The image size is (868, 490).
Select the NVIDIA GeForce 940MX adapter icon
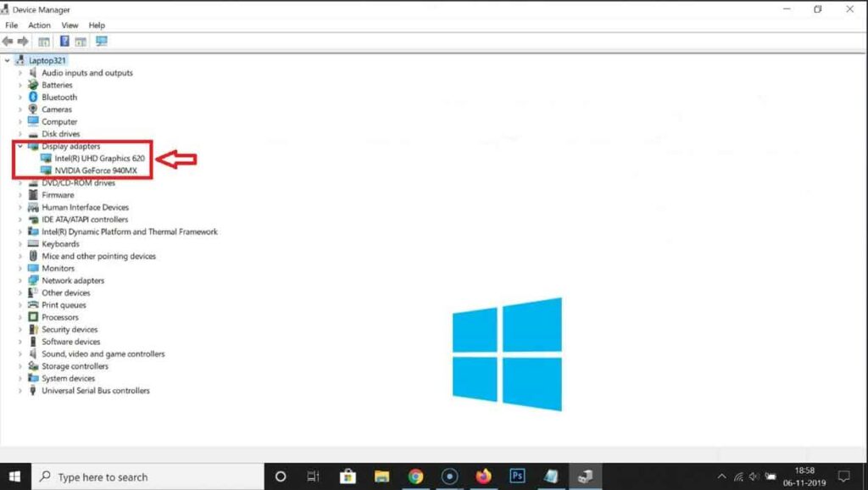pos(47,170)
